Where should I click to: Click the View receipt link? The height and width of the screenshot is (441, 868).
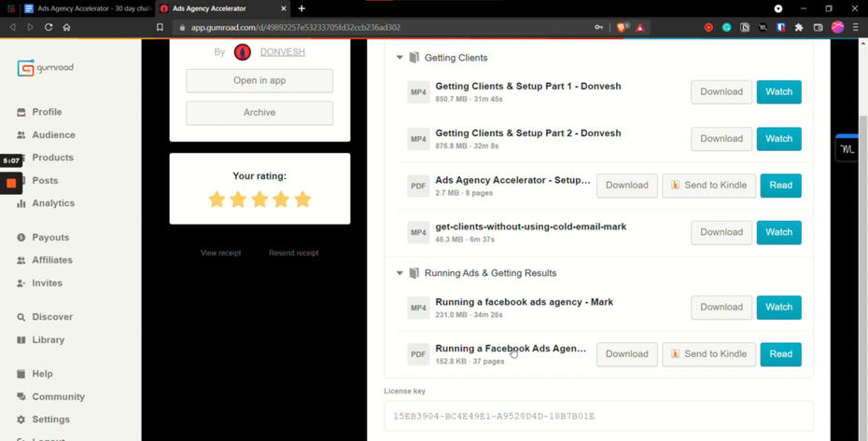coord(220,253)
